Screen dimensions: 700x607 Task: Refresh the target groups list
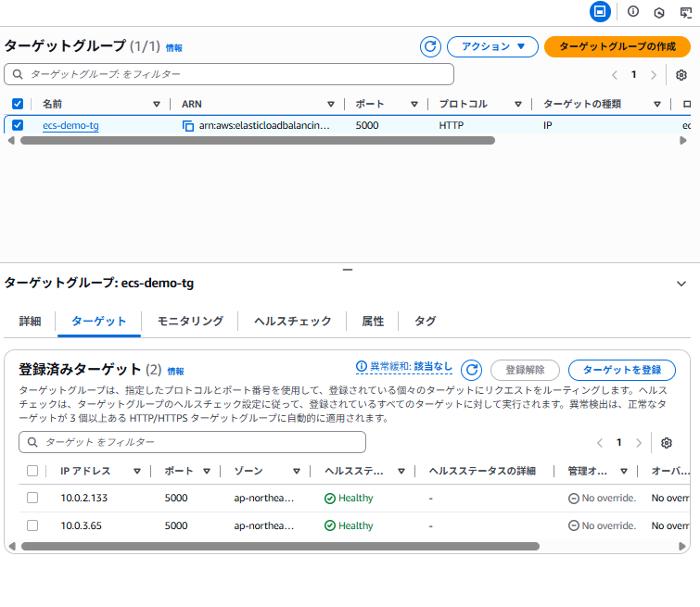tap(430, 46)
